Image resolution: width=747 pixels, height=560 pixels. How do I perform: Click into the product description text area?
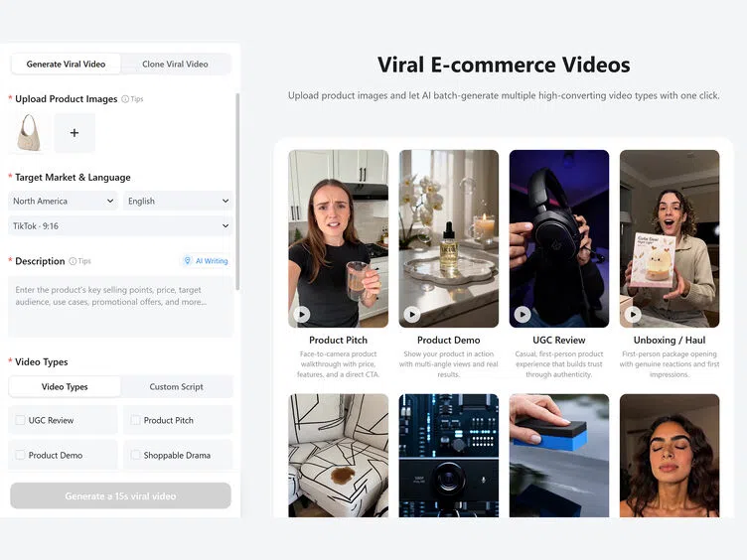click(x=120, y=307)
